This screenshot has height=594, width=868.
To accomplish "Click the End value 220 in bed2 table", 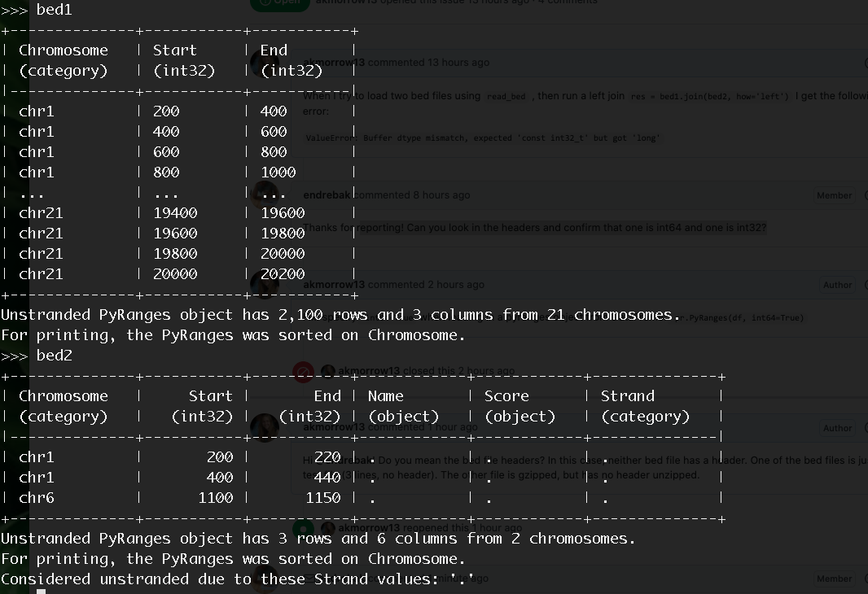I will click(x=327, y=456).
